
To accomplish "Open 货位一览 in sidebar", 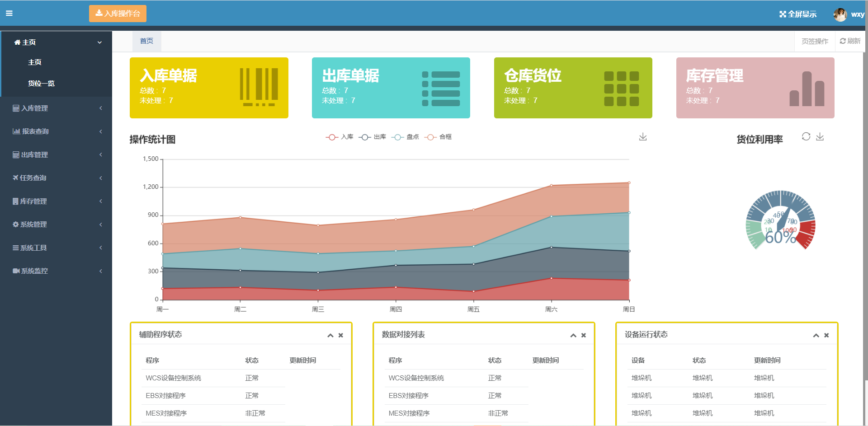I will pos(41,84).
